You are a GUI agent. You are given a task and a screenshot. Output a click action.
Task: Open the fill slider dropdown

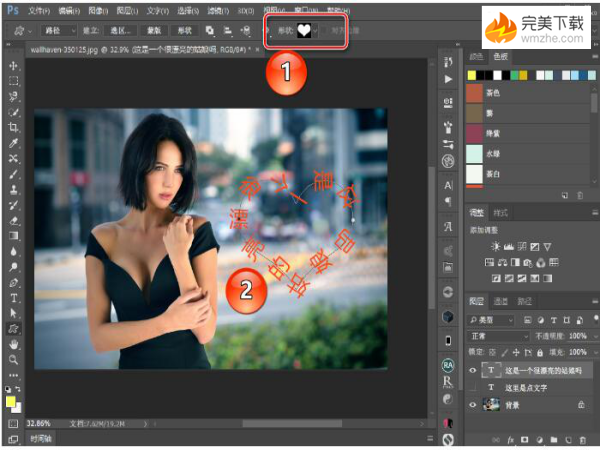tap(596, 352)
